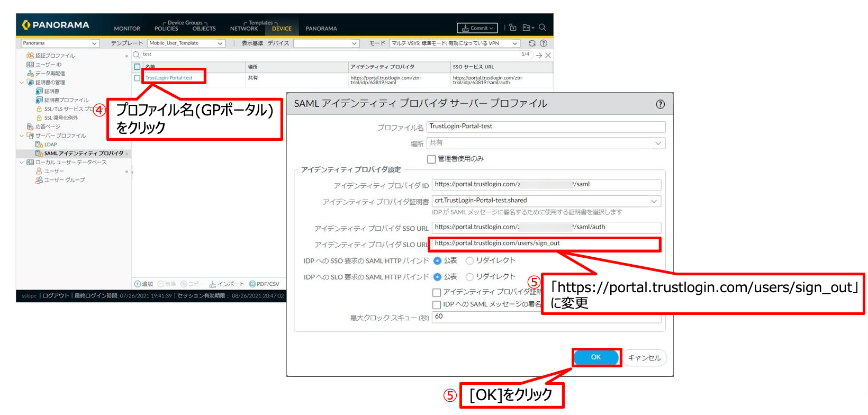Screen dimensions: 868x415
Task: Switch to the POLICIES tab
Action: pos(166,29)
